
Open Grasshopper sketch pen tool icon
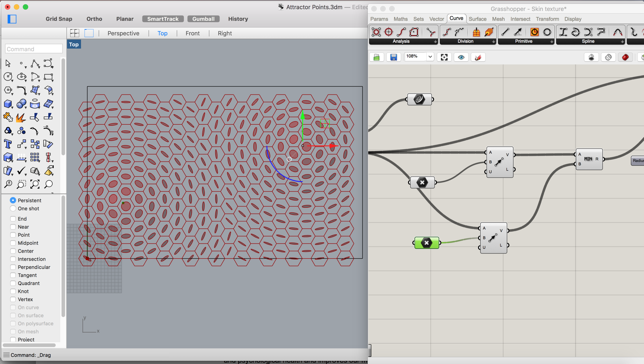coord(478,57)
